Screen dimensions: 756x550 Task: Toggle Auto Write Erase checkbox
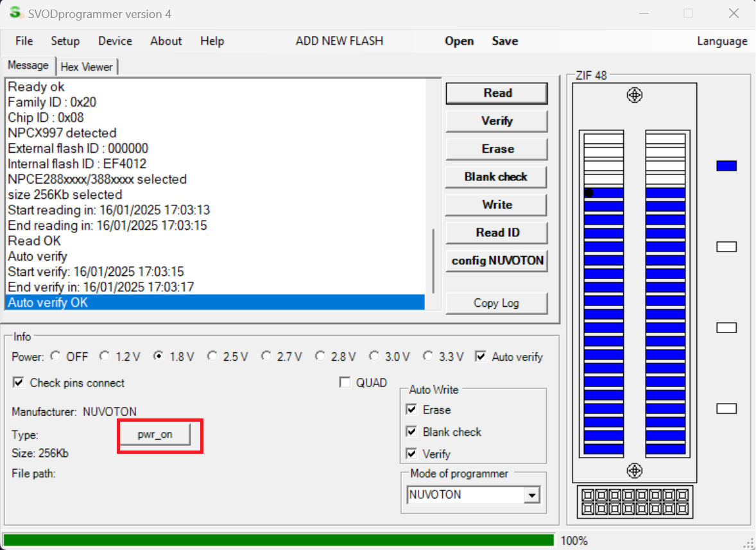pyautogui.click(x=411, y=409)
